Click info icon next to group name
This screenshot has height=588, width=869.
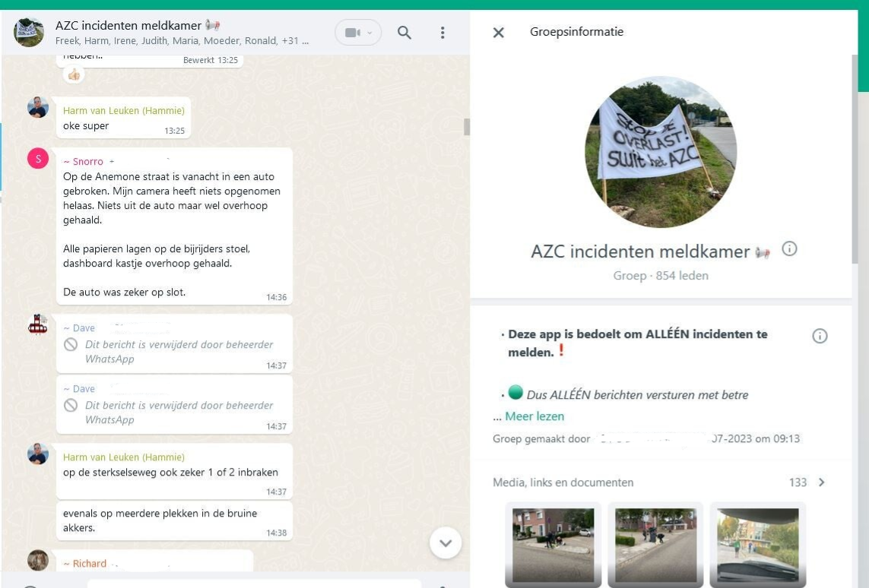point(789,249)
